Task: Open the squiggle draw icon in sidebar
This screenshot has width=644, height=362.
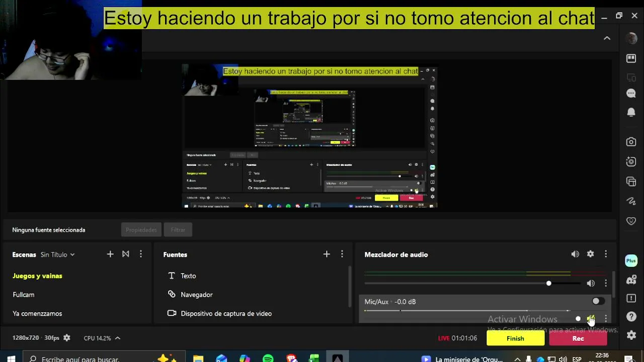Action: pos(631,201)
